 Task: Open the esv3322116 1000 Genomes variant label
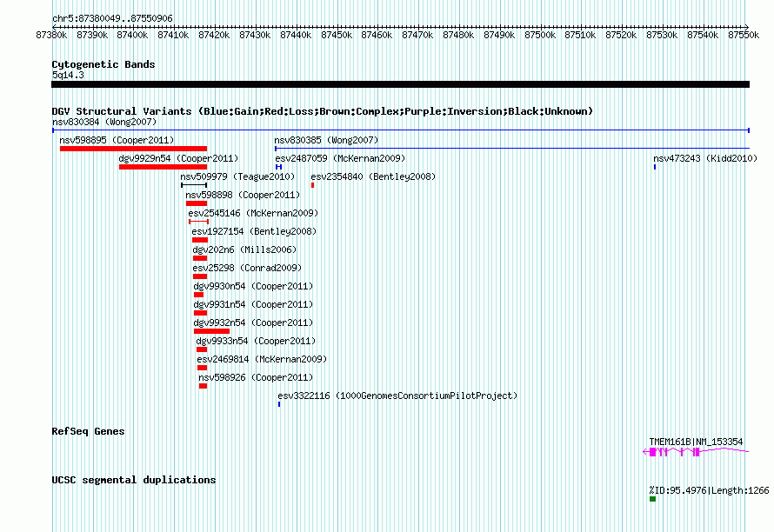pos(397,396)
